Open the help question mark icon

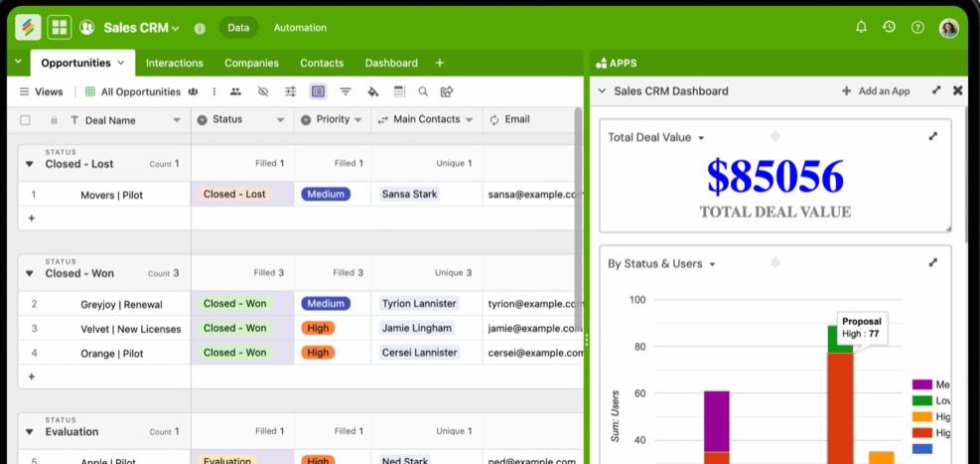917,28
